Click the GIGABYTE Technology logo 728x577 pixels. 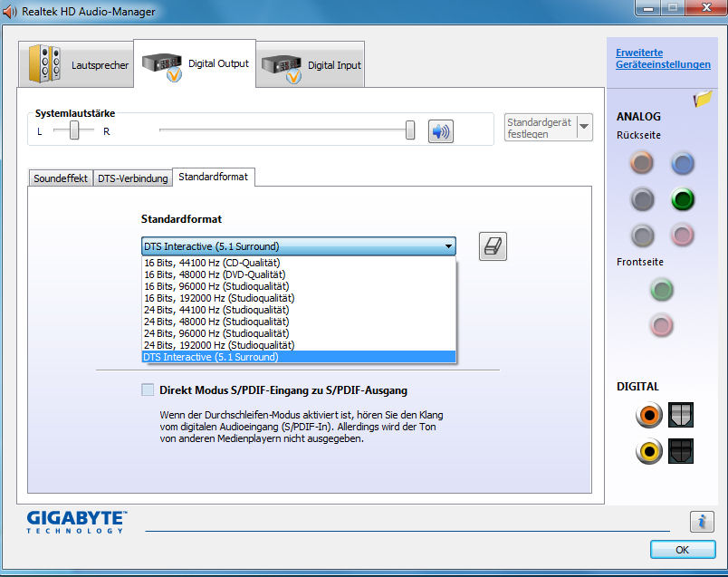click(77, 522)
